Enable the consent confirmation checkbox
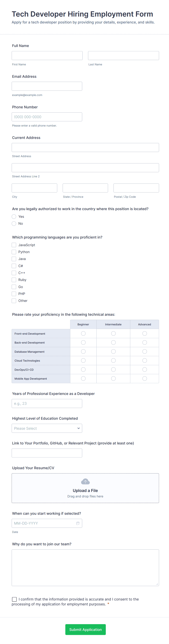 pyautogui.click(x=15, y=599)
